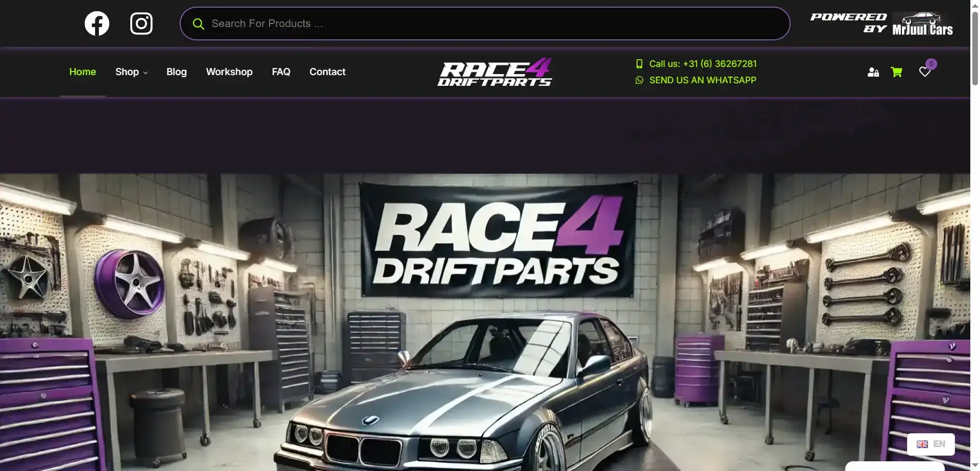
Task: Open the Workshop page
Action: click(x=229, y=72)
